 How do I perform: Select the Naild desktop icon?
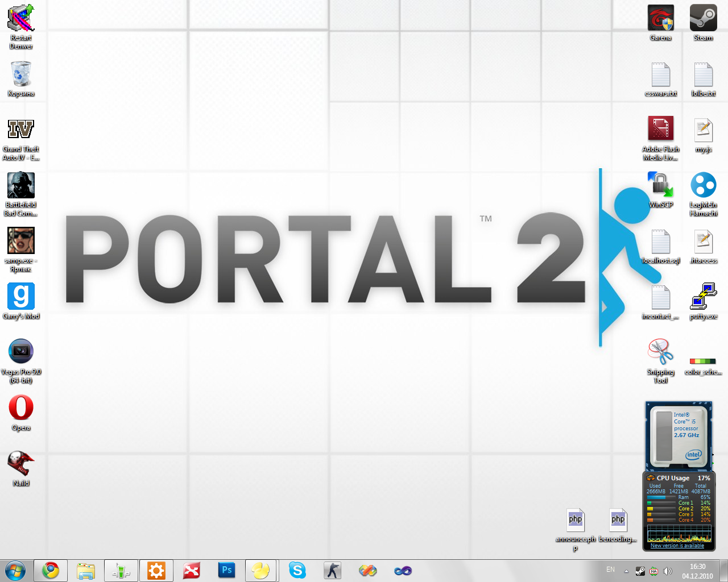[x=21, y=469]
